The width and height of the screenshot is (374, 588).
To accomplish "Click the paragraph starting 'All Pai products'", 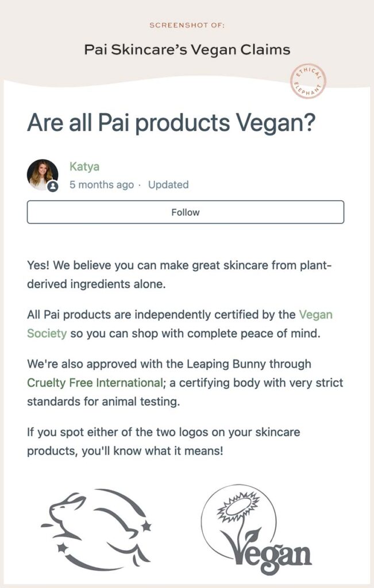I will 180,324.
